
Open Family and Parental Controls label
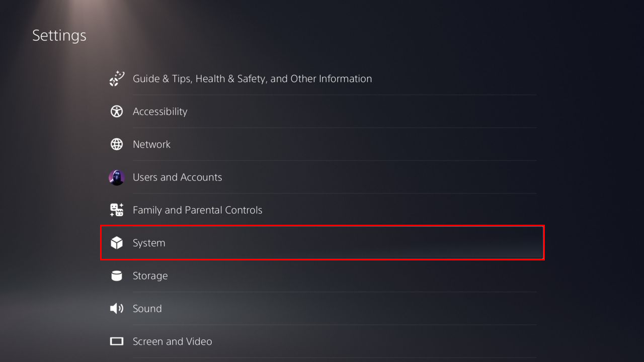pyautogui.click(x=197, y=210)
